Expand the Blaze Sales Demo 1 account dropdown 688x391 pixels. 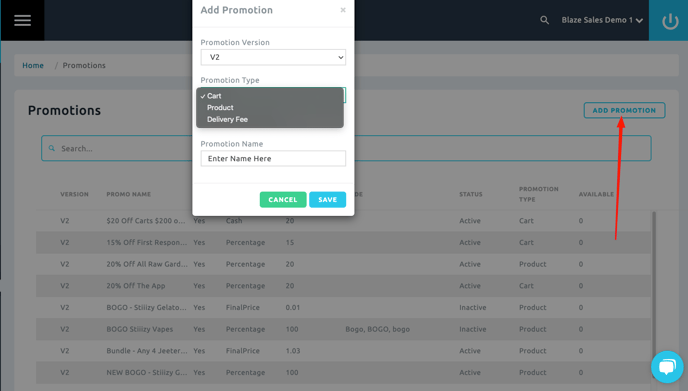602,20
